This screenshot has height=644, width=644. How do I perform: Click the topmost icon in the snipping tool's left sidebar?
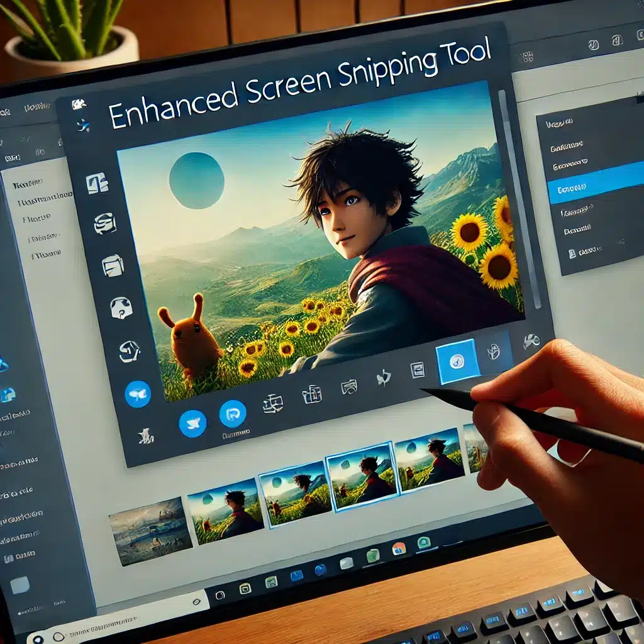[97, 184]
